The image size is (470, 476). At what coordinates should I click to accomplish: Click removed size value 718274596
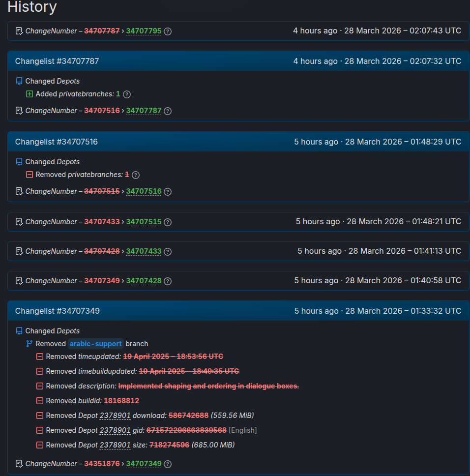tap(169, 445)
